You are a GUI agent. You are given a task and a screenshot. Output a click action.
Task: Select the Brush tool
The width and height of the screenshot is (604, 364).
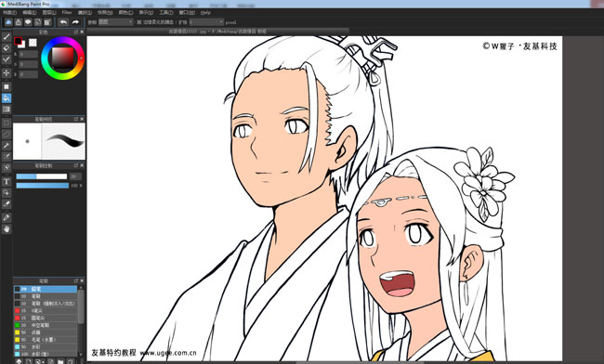[7, 37]
